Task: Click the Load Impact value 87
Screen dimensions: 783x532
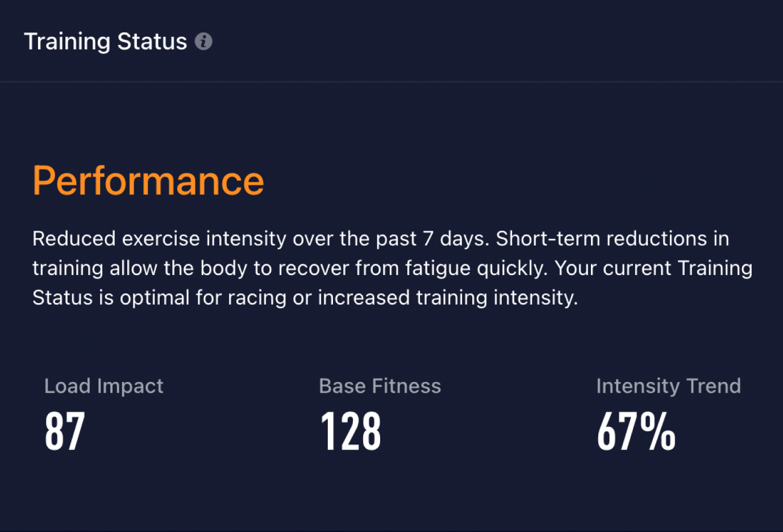Action: tap(65, 431)
